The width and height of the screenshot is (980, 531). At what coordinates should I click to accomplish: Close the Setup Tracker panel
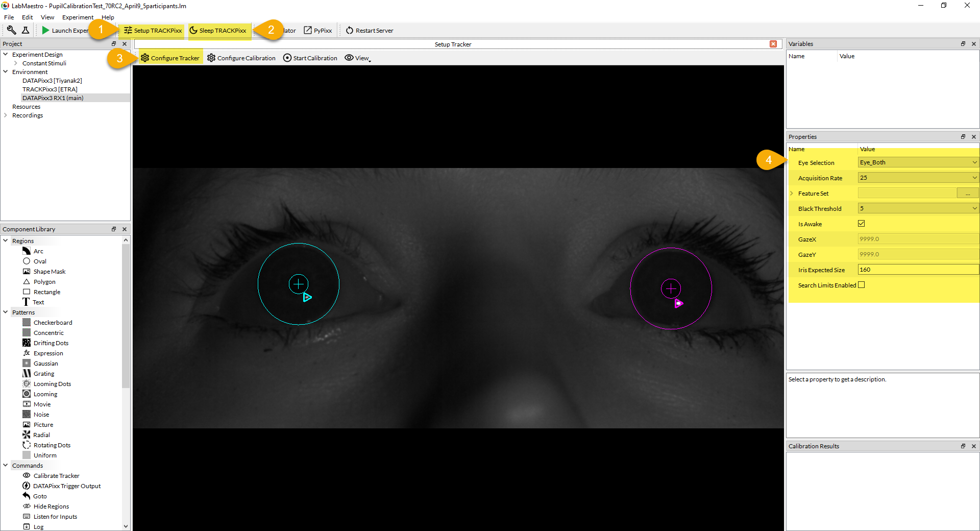[773, 44]
